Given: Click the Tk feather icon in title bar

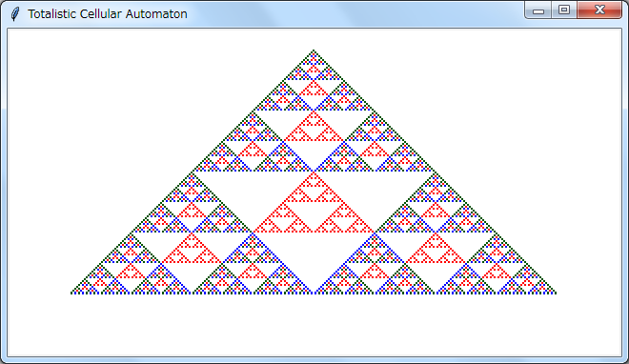Looking at the screenshot, I should (15, 14).
